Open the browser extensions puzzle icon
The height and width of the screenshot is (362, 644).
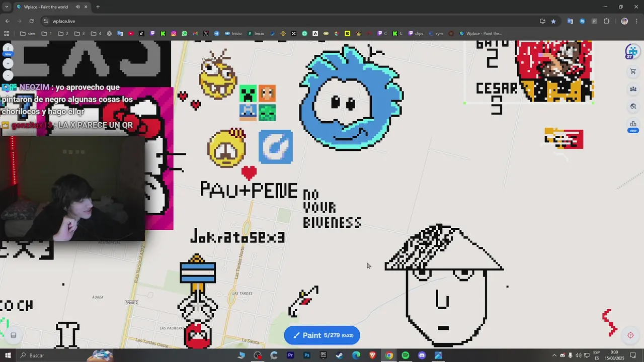click(607, 21)
